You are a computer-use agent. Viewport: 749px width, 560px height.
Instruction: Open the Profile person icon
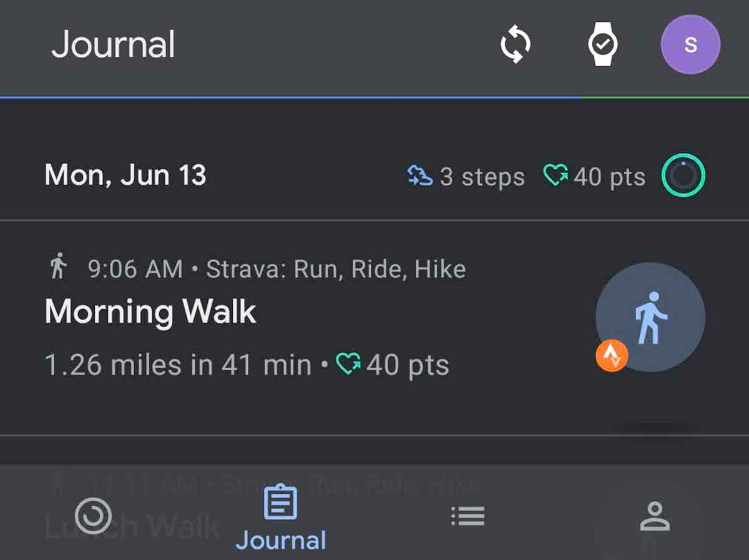(654, 516)
